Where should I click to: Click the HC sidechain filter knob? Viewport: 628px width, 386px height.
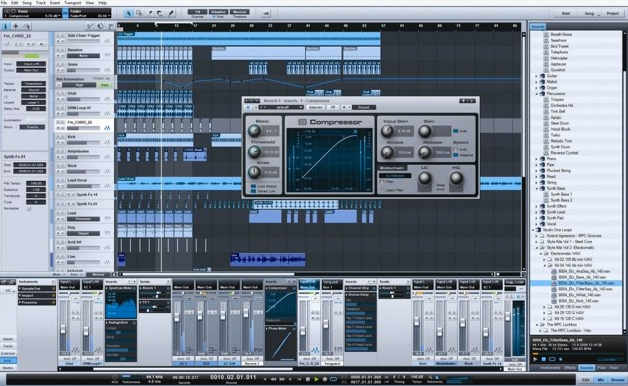click(x=456, y=178)
